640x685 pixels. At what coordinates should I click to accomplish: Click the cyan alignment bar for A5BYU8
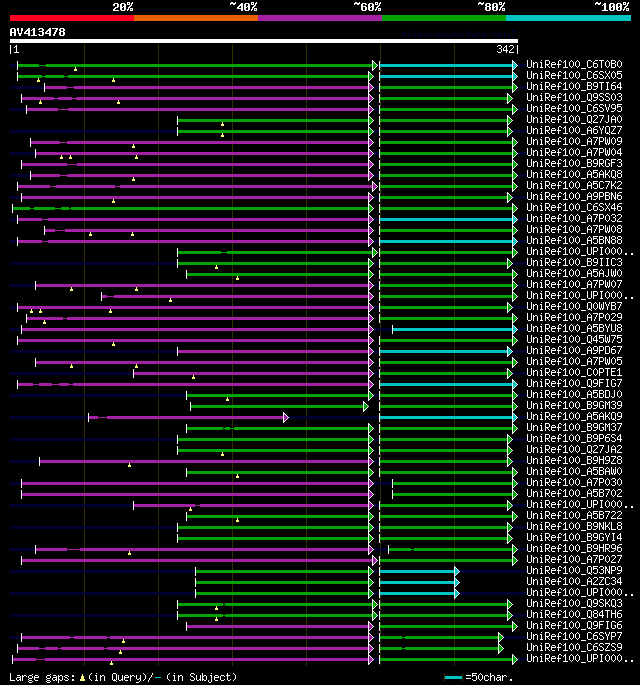tap(452, 329)
